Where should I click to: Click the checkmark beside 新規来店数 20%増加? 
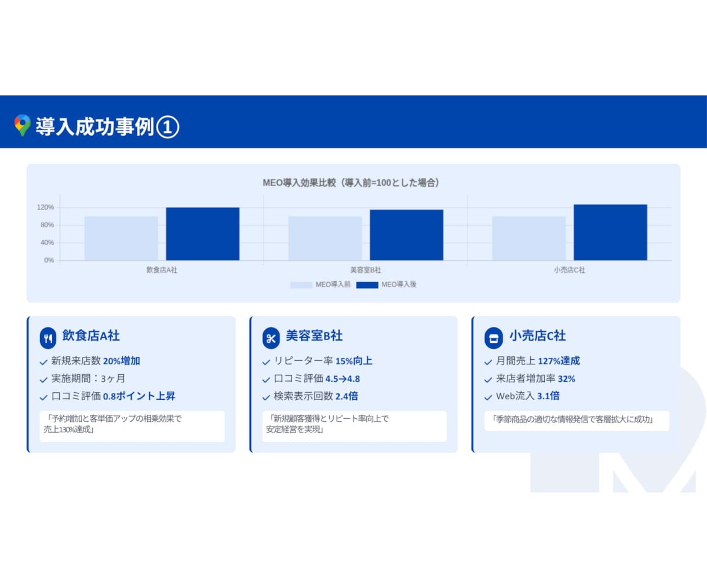pos(43,362)
